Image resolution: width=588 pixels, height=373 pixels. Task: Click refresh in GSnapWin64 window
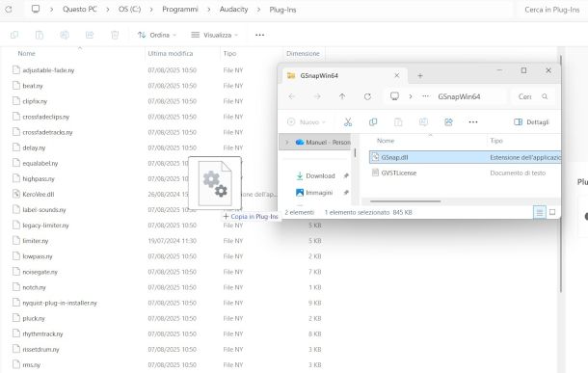[367, 96]
